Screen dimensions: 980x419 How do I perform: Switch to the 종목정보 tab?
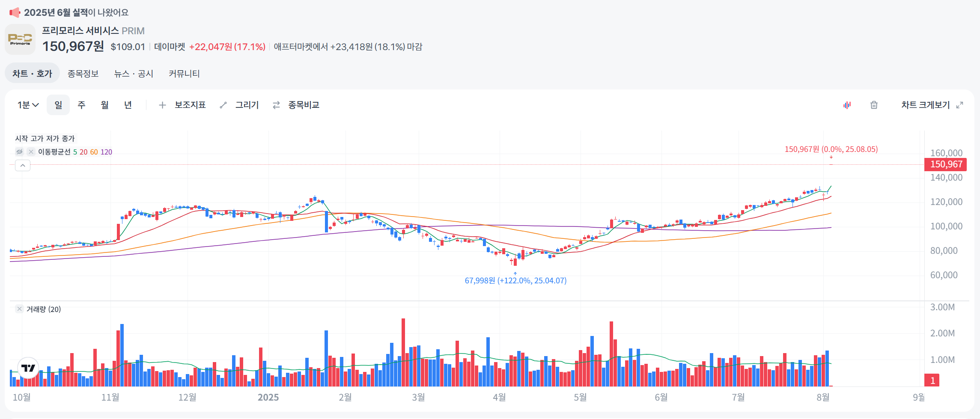click(x=83, y=74)
